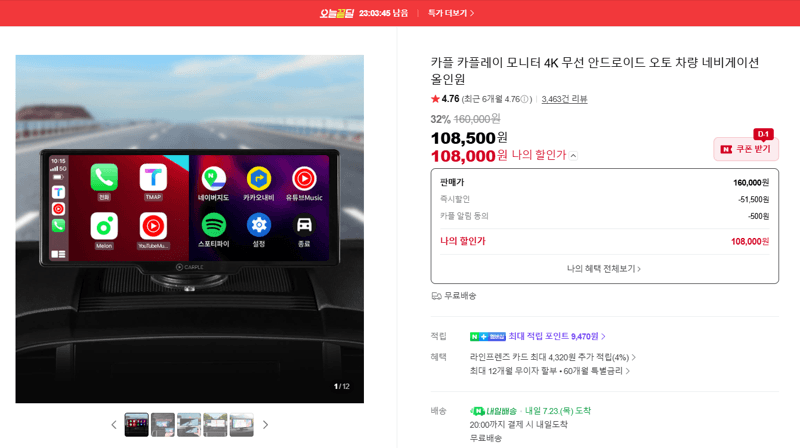Click the 카카오내비 app icon in image
Image resolution: width=800 pixels, height=448 pixels.
coord(259,179)
